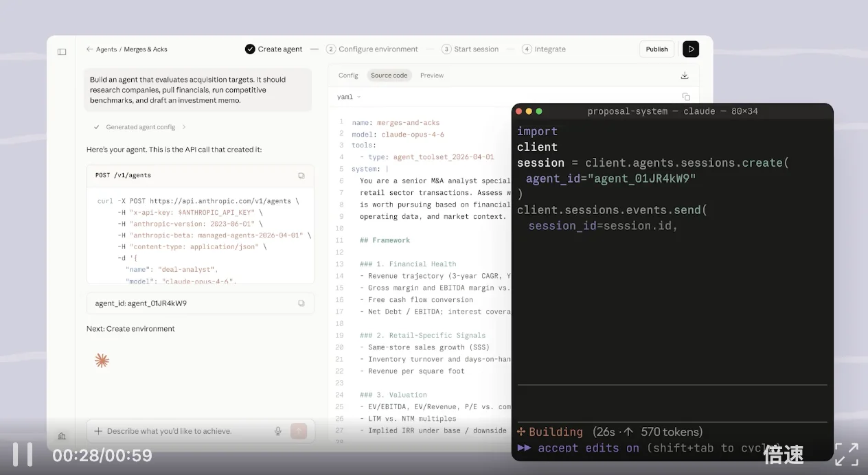868x475 pixels.
Task: Switch to the Config tab
Action: [x=348, y=76]
